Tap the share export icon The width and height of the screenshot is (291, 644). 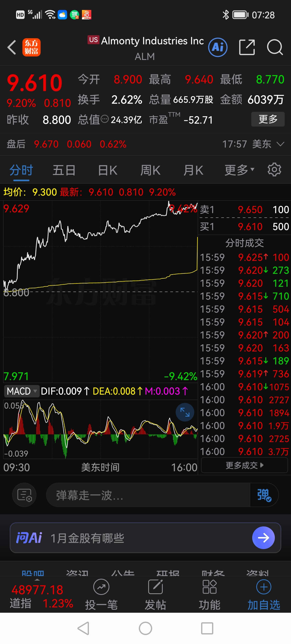pos(247,47)
